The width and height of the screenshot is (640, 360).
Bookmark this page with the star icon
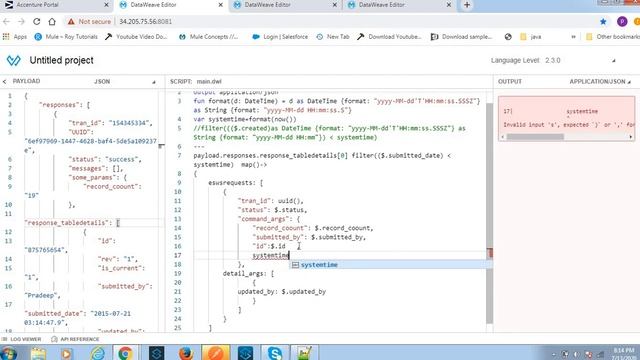click(603, 22)
